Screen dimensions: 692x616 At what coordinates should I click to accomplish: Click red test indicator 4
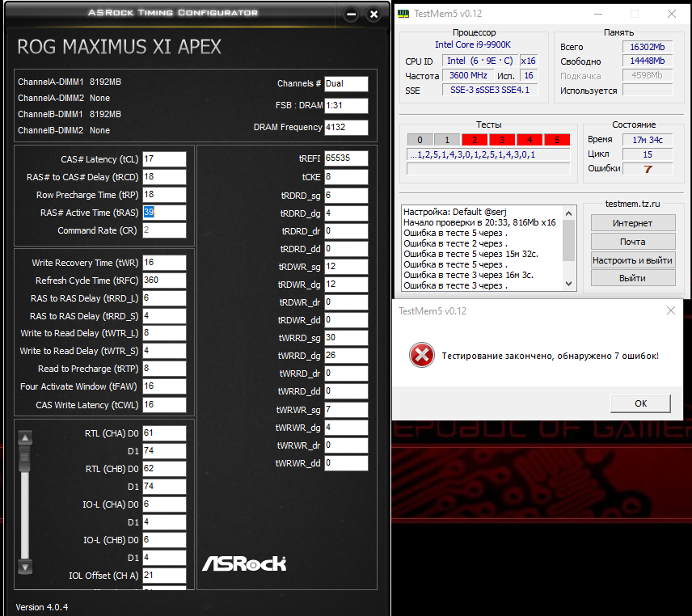pos(530,140)
